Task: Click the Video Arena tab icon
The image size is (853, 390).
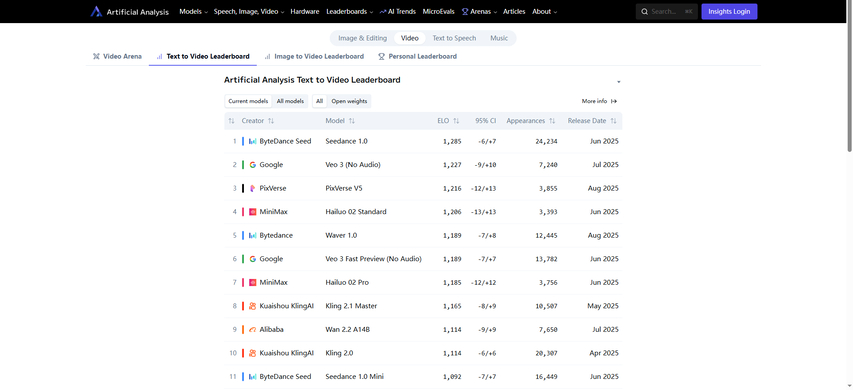Action: [x=96, y=56]
